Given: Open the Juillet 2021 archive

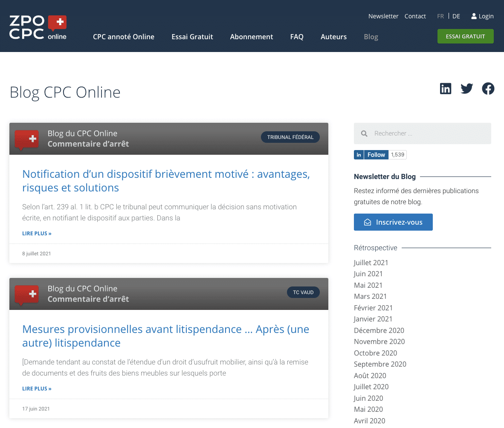Looking at the screenshot, I should click(x=371, y=263).
